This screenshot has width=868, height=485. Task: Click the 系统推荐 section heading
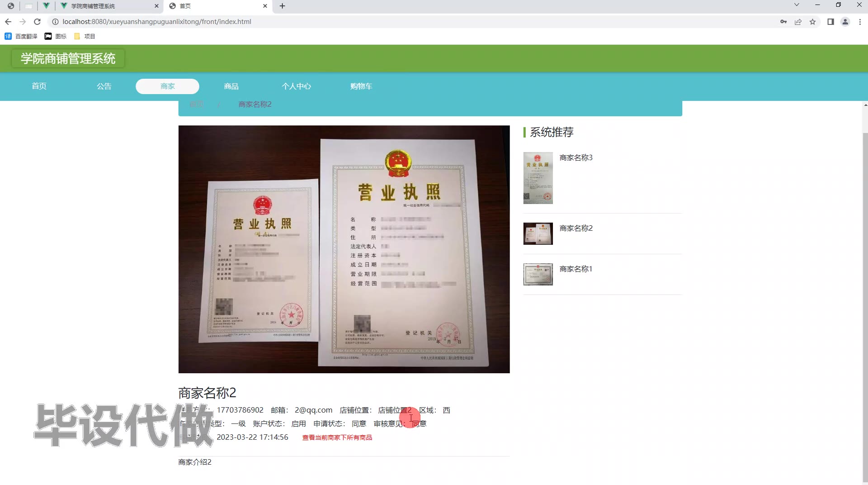(x=552, y=132)
